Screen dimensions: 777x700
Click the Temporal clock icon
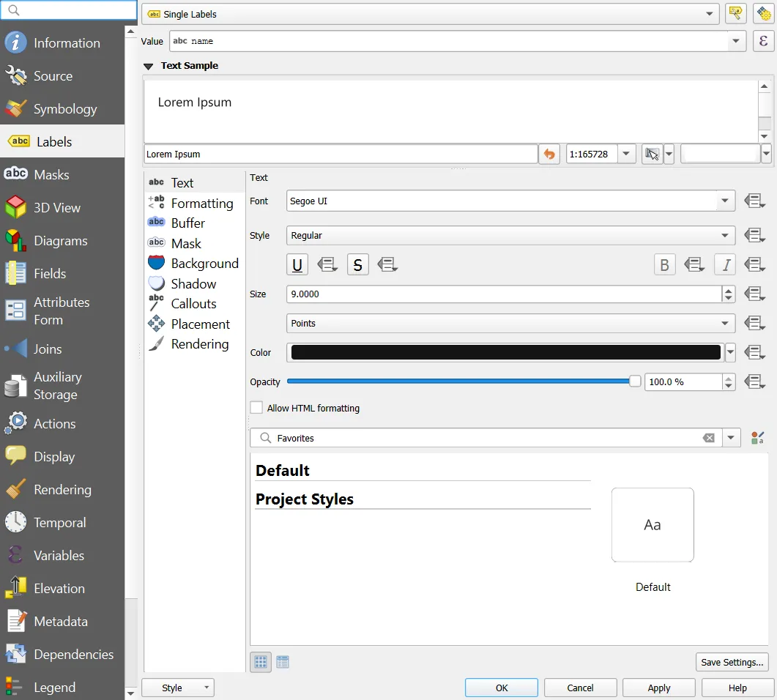pyautogui.click(x=15, y=522)
